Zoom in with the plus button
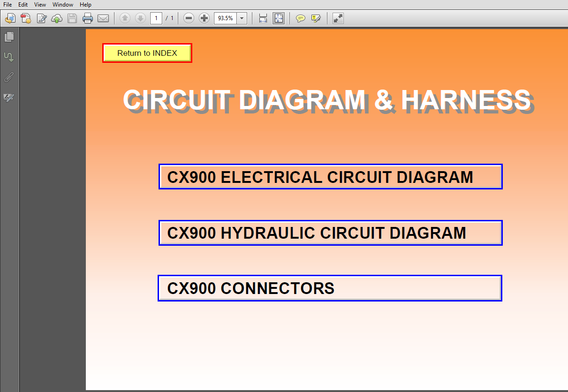Viewport: 568px width, 392px height. [204, 18]
